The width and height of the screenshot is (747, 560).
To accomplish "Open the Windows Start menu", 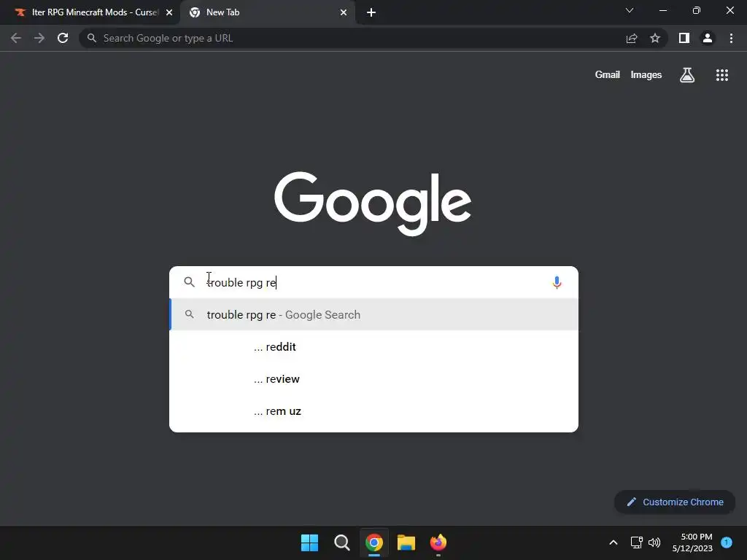I will point(309,542).
